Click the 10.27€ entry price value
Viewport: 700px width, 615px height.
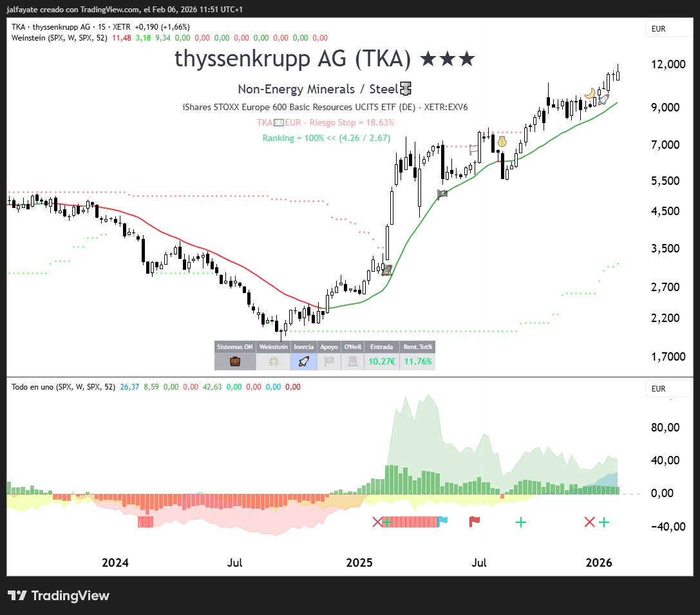pyautogui.click(x=382, y=361)
